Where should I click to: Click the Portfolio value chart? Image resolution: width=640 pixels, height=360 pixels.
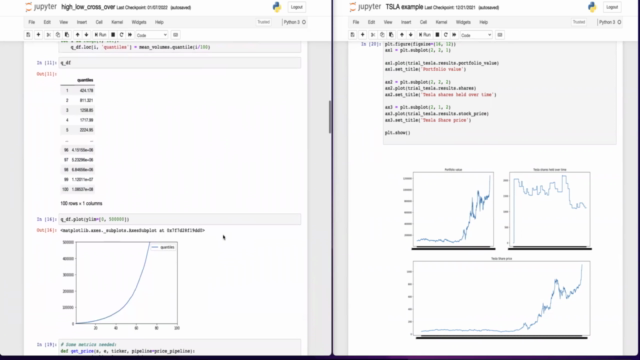[x=453, y=209]
